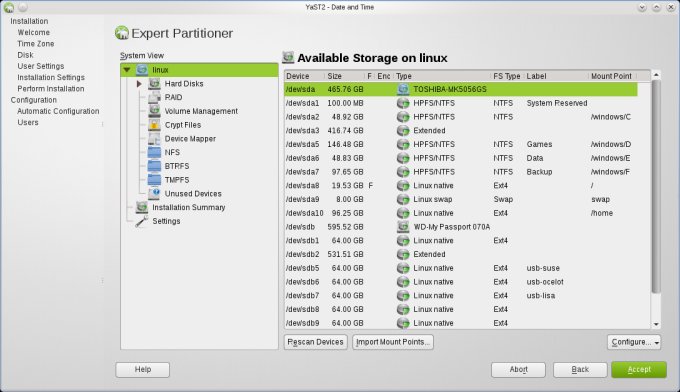The width and height of the screenshot is (680, 392).
Task: Click Import Mount Points button
Action: [x=393, y=342]
